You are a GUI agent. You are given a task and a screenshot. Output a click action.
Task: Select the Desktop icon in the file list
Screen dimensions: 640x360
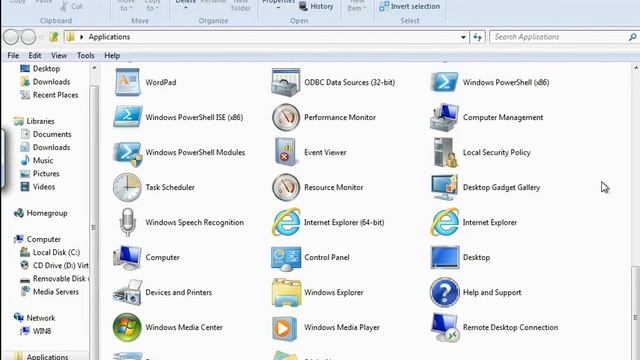(x=444, y=257)
